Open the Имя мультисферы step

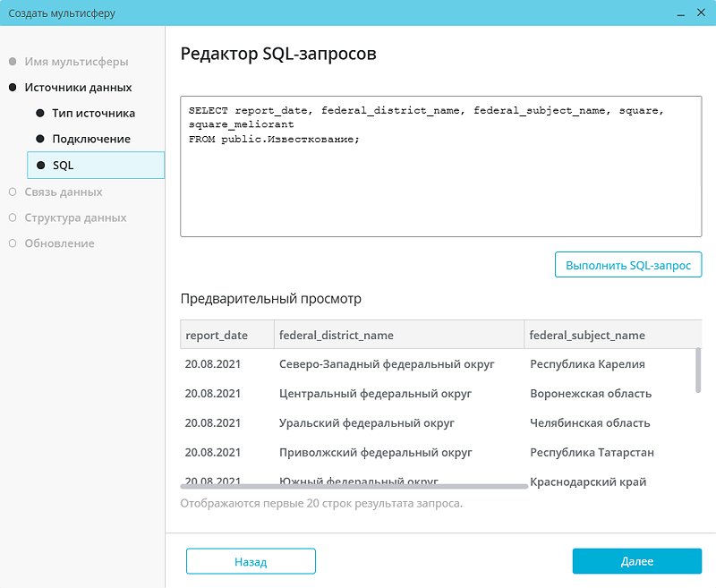pos(76,62)
